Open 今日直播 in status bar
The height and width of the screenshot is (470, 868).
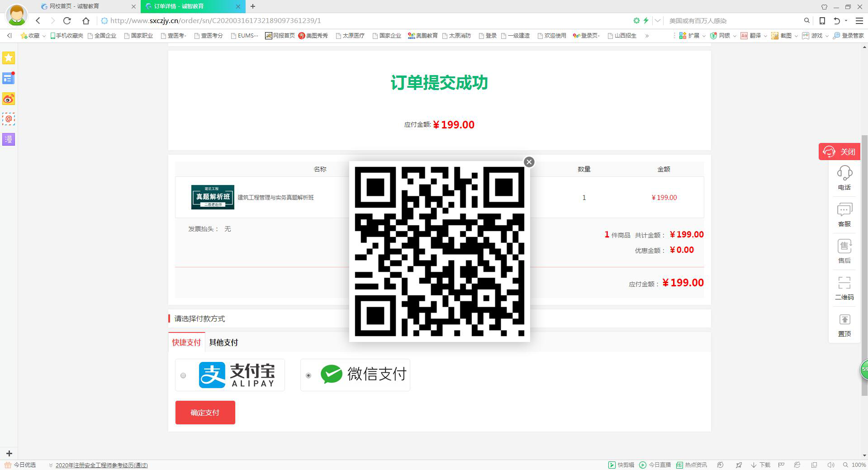click(x=655, y=465)
